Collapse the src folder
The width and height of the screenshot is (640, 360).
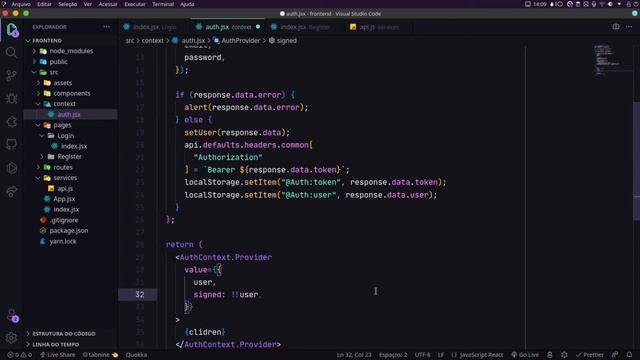(x=71, y=72)
